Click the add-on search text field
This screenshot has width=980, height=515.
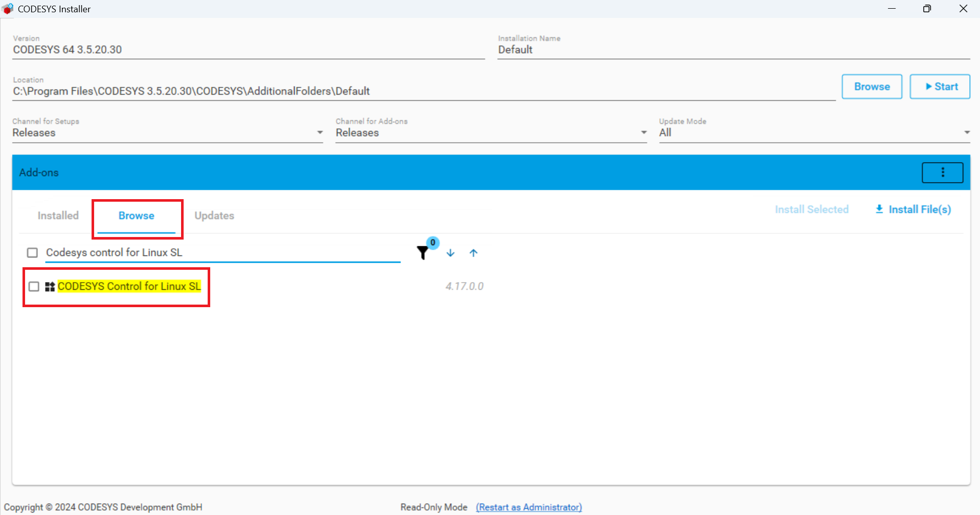[222, 252]
